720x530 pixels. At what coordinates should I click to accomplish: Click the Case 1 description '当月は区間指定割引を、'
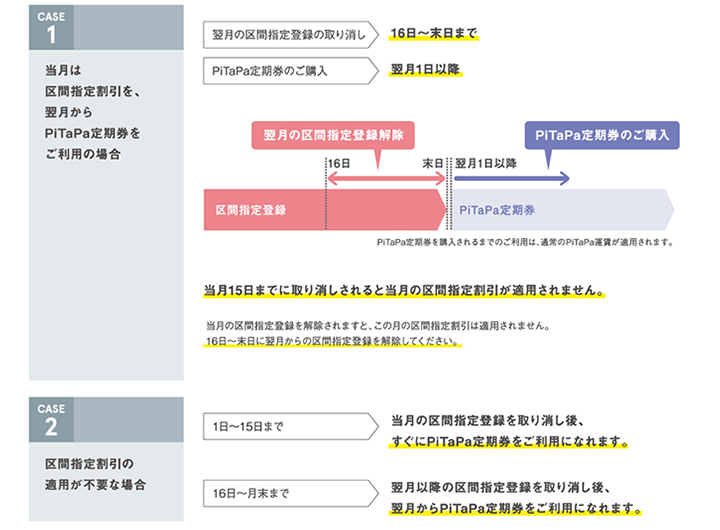(x=92, y=81)
